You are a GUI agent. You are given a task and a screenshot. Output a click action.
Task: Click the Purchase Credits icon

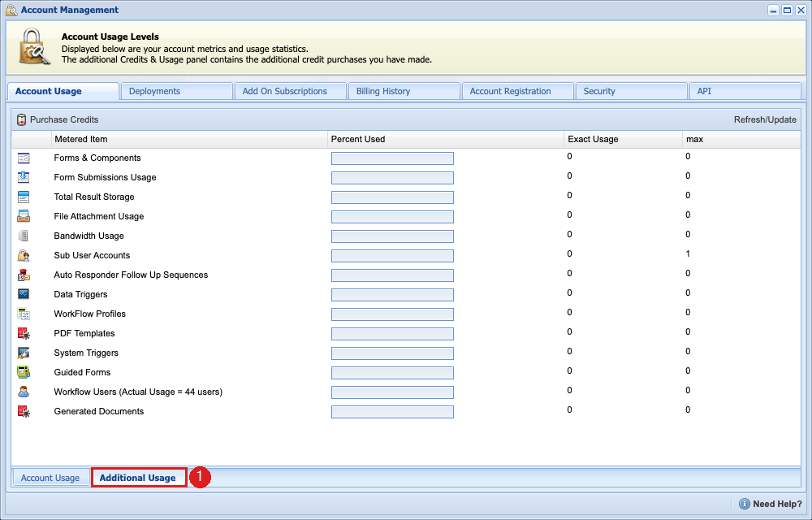[x=21, y=119]
